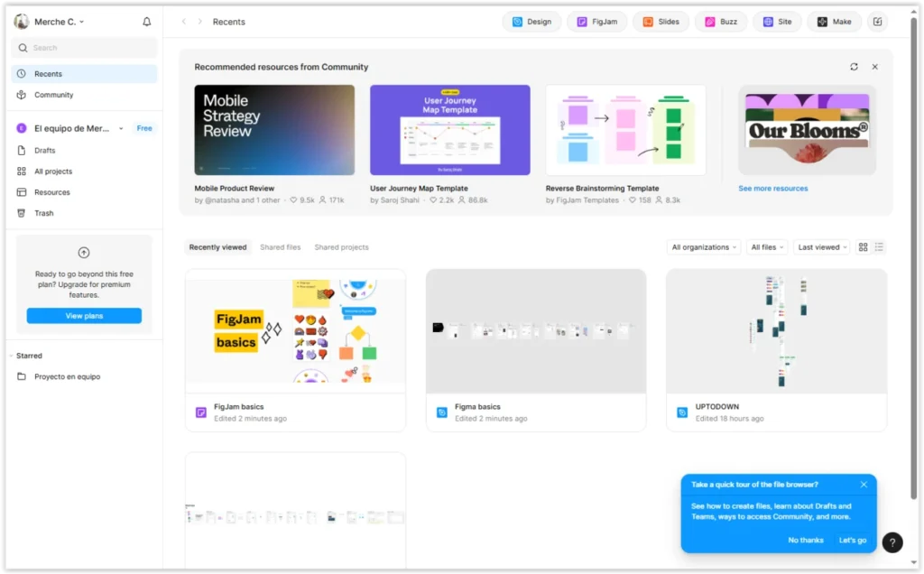
Task: Click the View plans upgrade button
Action: click(x=83, y=315)
